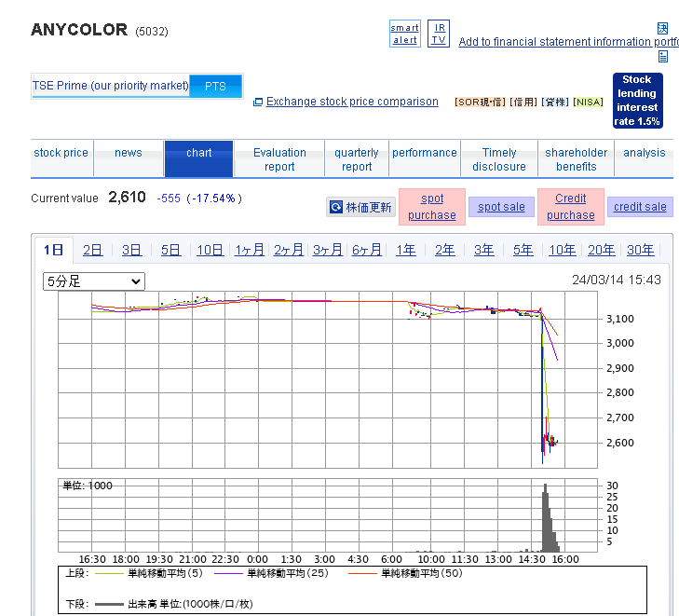Expand the 5分足 interval dropdown
This screenshot has width=679, height=616.
[94, 281]
